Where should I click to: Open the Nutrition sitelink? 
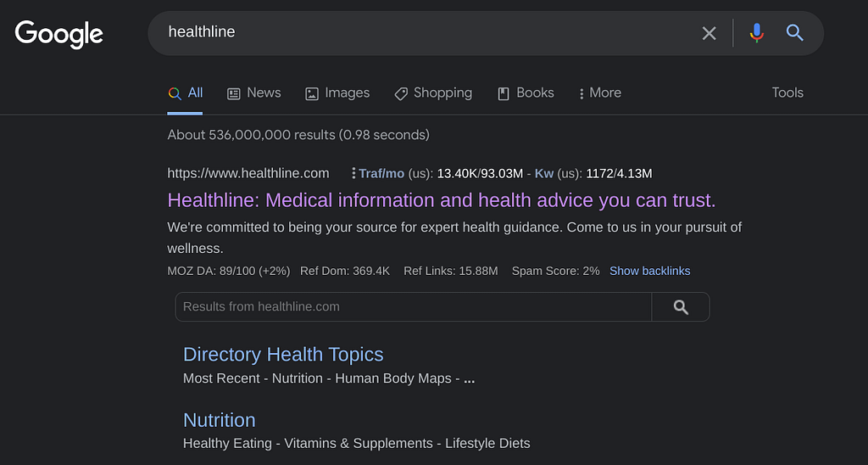(x=219, y=420)
